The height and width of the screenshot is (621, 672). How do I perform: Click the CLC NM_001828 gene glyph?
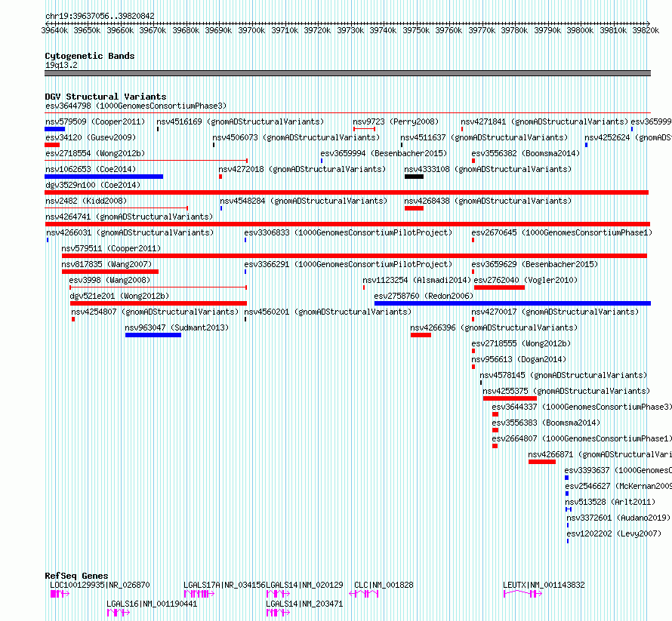tap(364, 594)
